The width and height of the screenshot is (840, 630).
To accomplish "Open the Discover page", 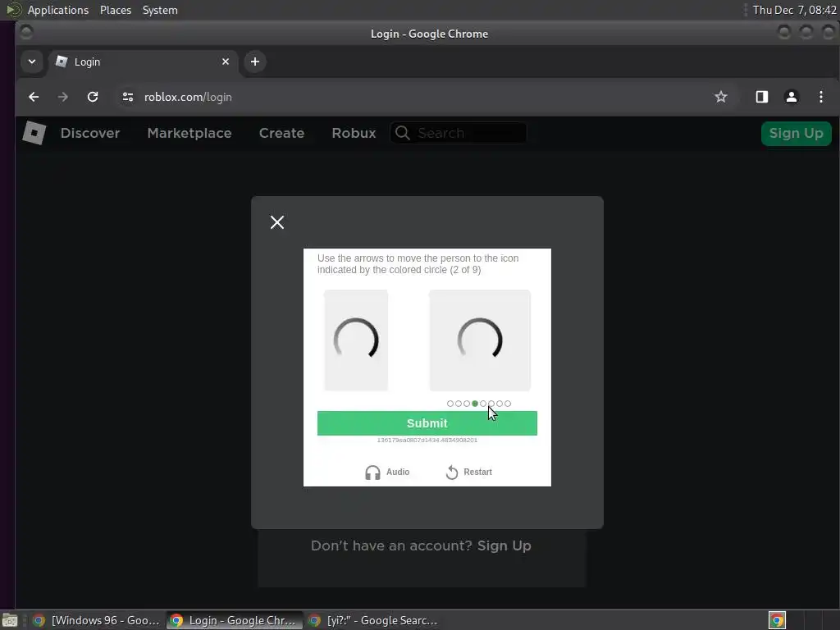I will click(90, 133).
